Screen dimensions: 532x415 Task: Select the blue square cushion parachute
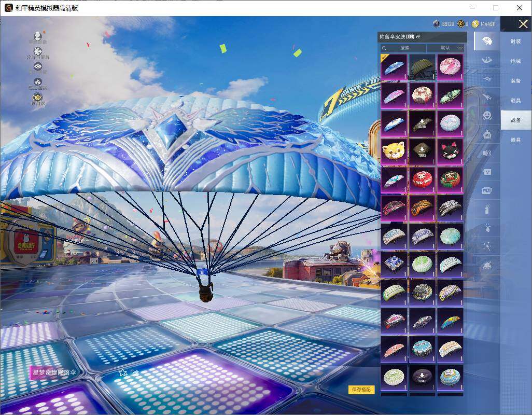pos(394,265)
